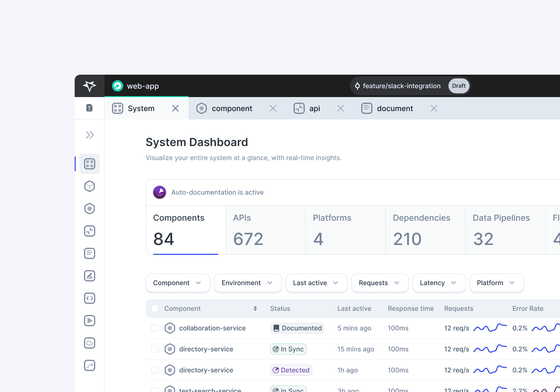Open the play icon in the sidebar
The width and height of the screenshot is (560, 392).
pyautogui.click(x=90, y=321)
